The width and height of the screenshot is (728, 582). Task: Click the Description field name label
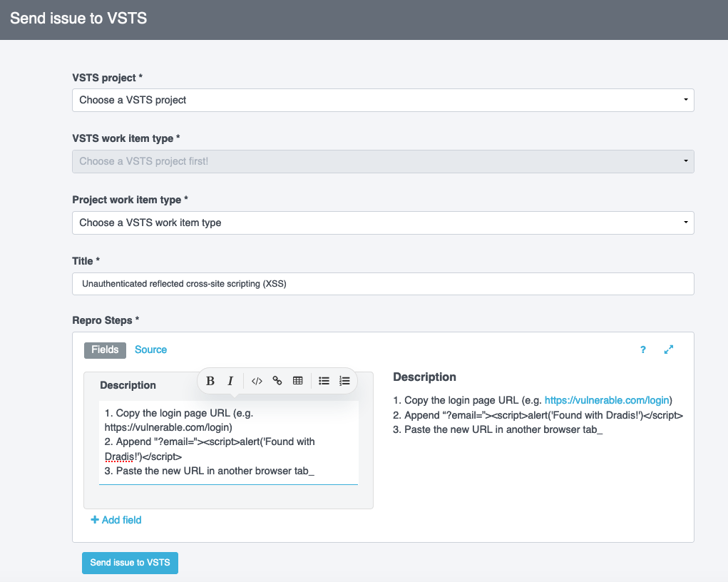[x=128, y=385]
